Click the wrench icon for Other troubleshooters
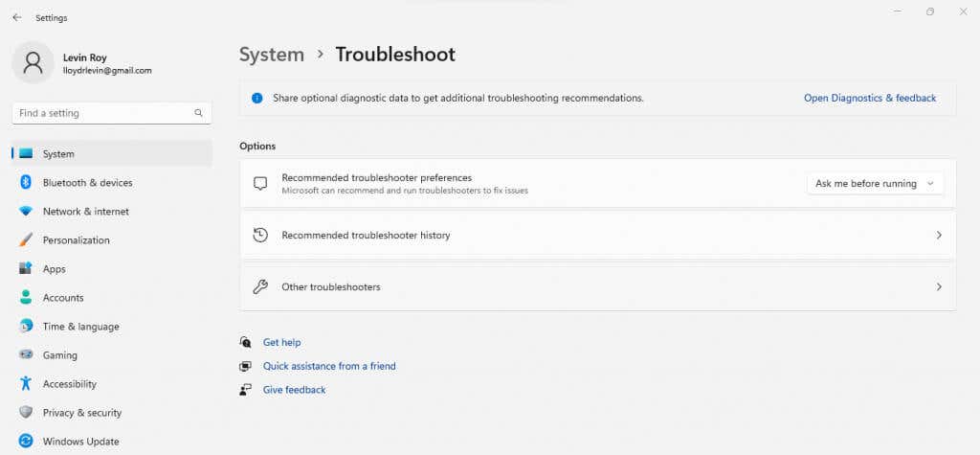The image size is (980, 455). point(260,286)
